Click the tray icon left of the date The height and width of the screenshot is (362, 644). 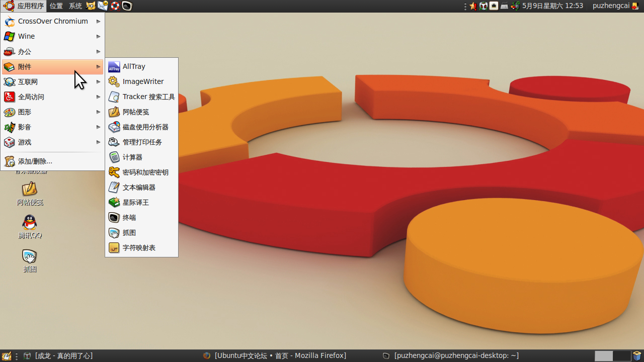click(515, 6)
